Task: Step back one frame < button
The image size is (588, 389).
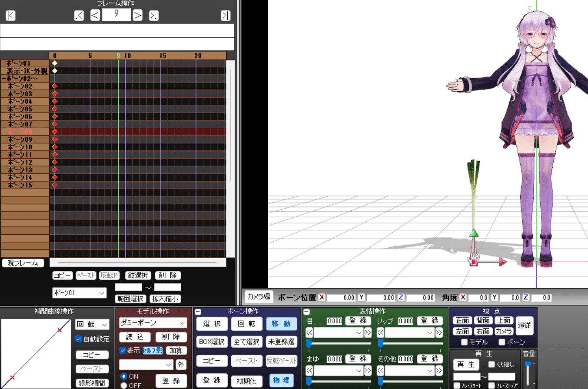Action: pos(95,16)
